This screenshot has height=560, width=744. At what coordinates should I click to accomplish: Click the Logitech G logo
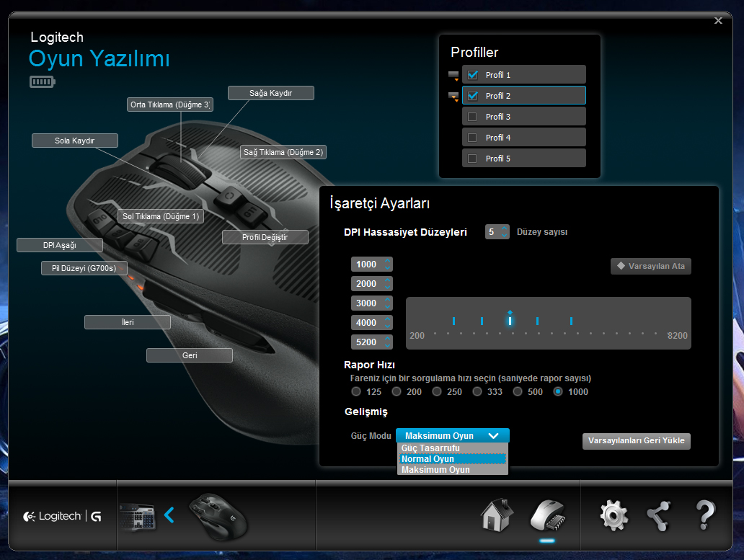pyautogui.click(x=62, y=516)
